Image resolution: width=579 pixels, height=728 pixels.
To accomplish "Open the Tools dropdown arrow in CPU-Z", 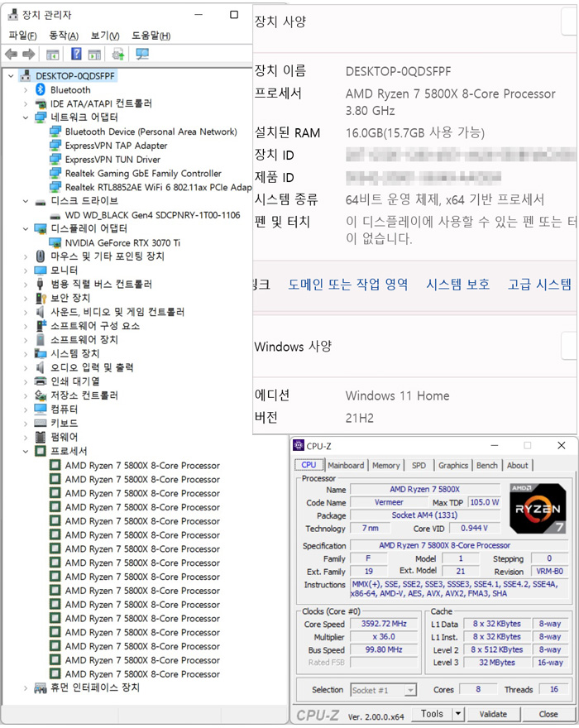I will point(458,714).
